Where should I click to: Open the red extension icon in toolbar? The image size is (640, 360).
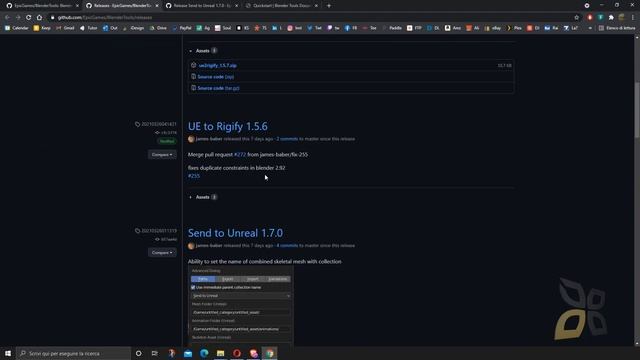(590, 18)
